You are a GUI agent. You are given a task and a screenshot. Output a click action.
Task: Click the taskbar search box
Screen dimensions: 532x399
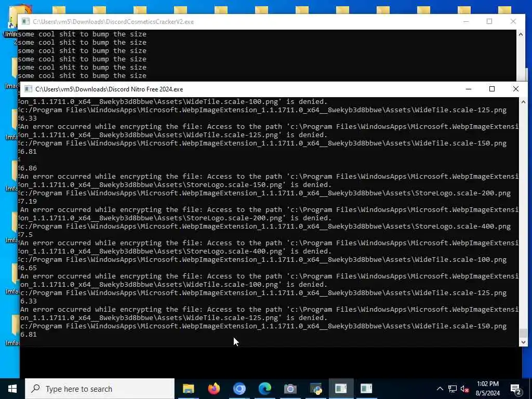(x=100, y=389)
